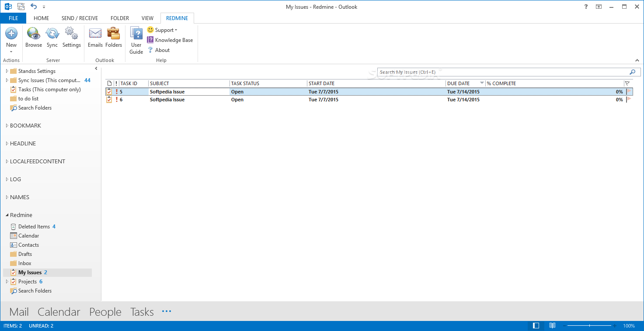Select the Redmine Calendar folder
Image resolution: width=644 pixels, height=331 pixels.
29,236
